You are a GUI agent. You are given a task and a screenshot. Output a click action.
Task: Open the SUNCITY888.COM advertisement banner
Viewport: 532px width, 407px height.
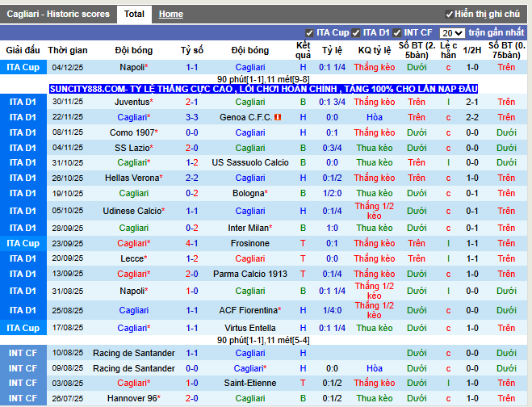coord(263,89)
